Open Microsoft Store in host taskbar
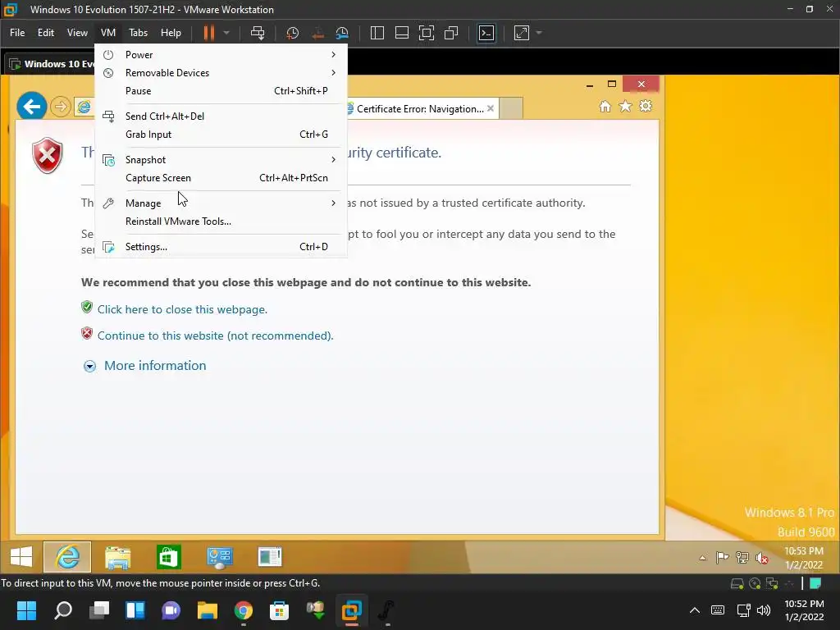This screenshot has height=630, width=840. tap(279, 610)
